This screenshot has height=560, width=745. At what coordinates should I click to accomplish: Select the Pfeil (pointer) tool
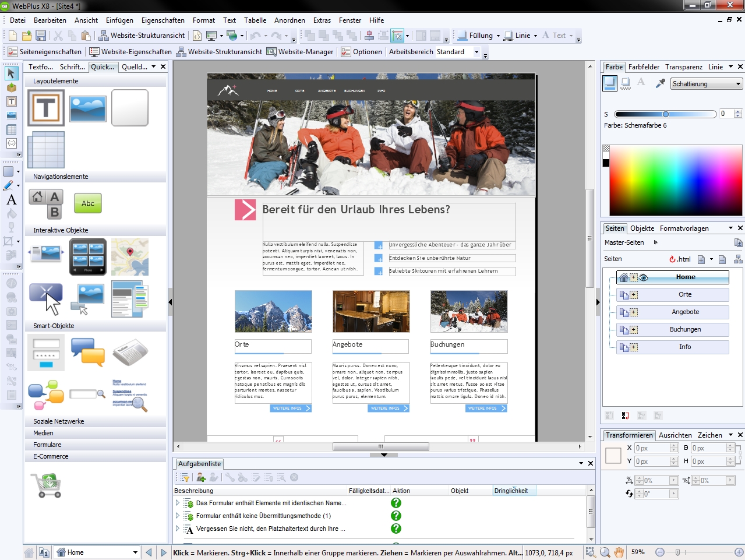point(11,73)
